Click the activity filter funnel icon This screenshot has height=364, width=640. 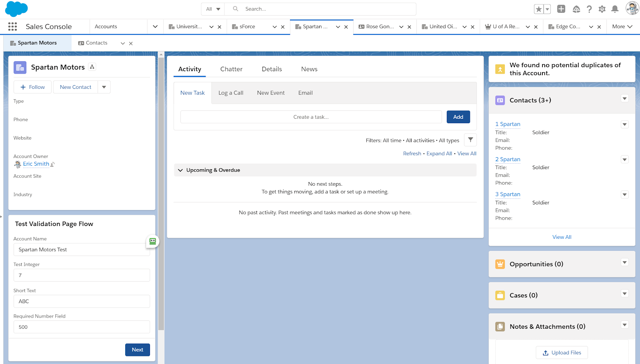[470, 140]
